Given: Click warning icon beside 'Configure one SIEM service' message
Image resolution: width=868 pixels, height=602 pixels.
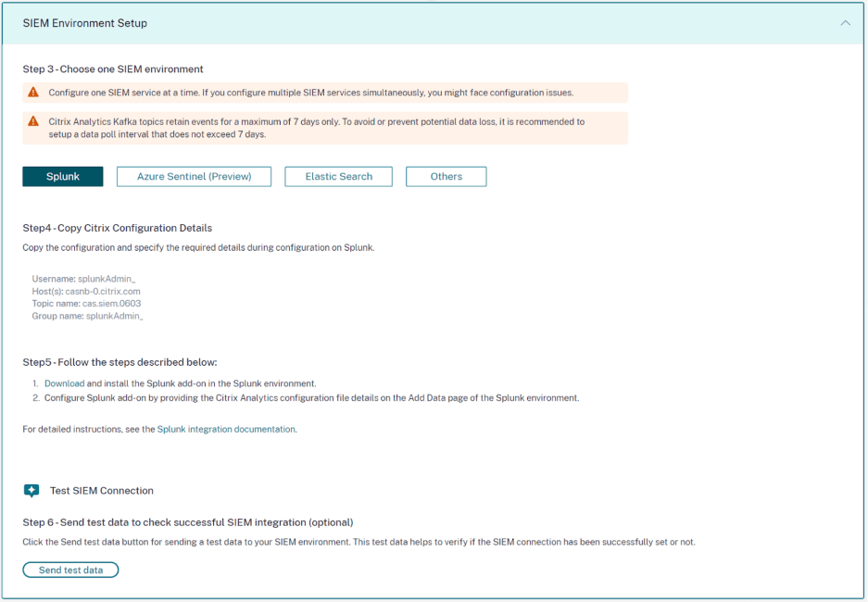Looking at the screenshot, I should pyautogui.click(x=33, y=93).
